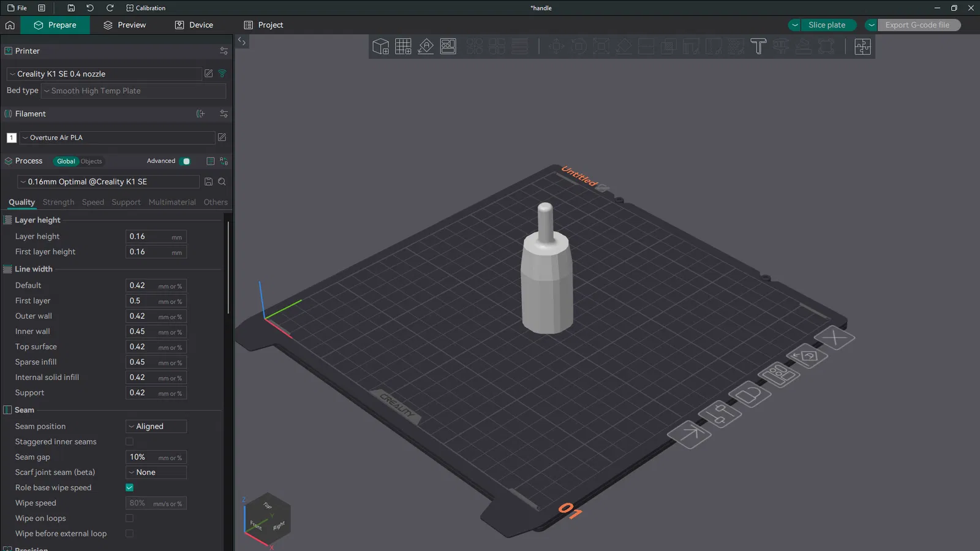Open the Assembly view puzzle icon
The height and width of the screenshot is (551, 980).
tap(862, 47)
